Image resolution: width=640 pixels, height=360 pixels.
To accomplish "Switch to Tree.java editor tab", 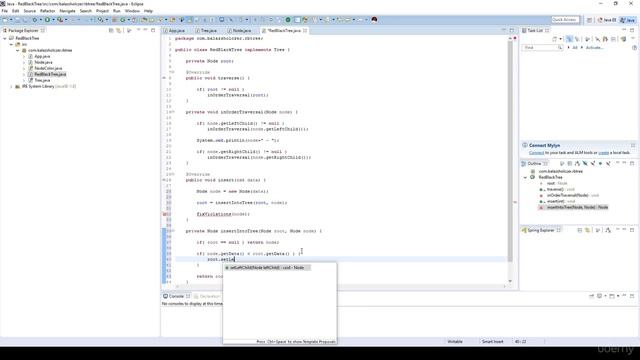I will point(208,31).
